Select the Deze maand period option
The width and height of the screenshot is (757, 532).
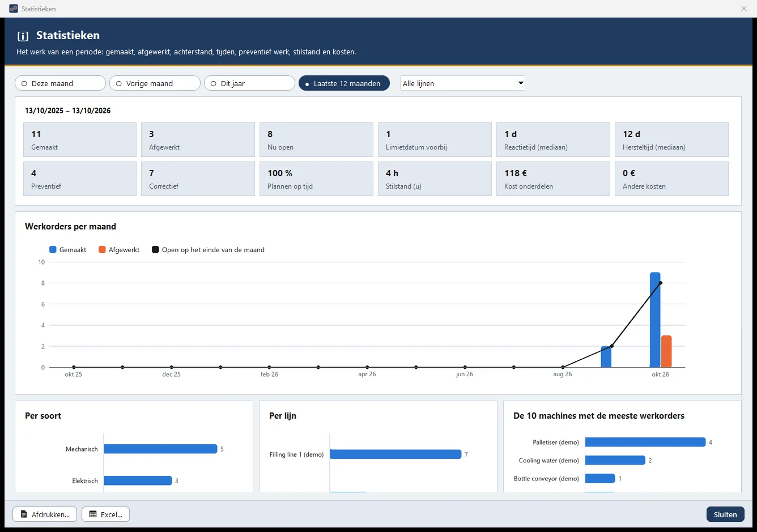(60, 83)
